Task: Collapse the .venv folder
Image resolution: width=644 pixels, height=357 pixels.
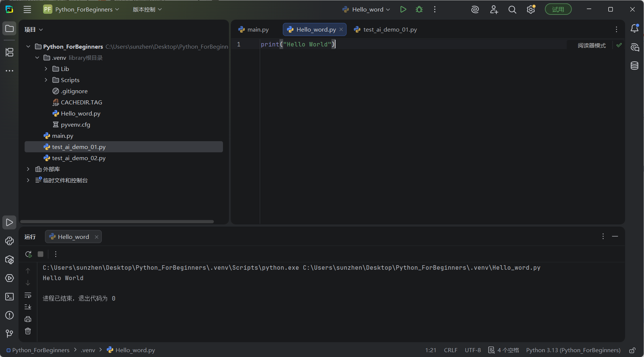Action: pyautogui.click(x=37, y=58)
